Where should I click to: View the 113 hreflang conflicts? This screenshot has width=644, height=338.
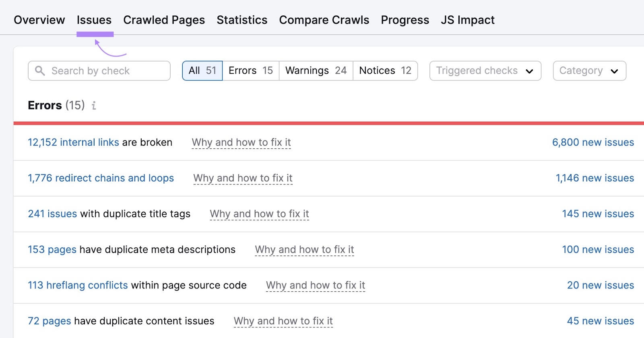(x=78, y=285)
